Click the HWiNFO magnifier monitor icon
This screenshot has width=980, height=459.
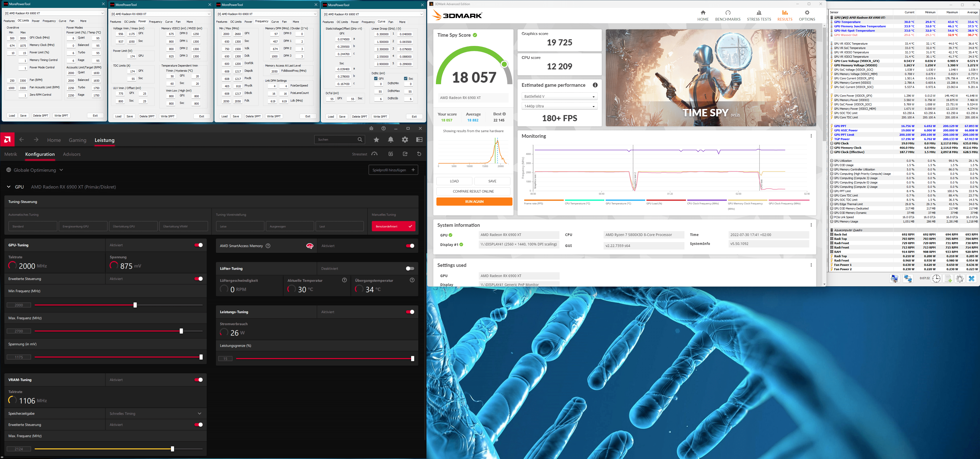click(x=895, y=279)
